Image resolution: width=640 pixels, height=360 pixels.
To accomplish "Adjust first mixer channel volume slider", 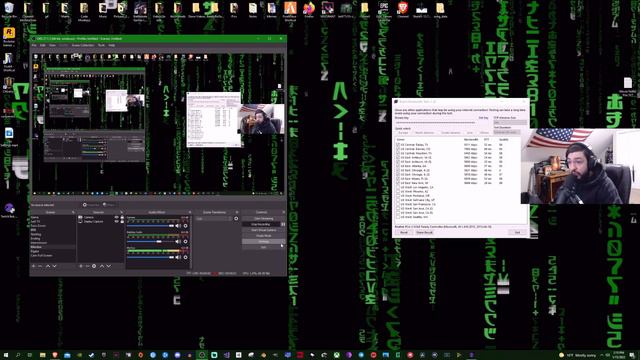I will pyautogui.click(x=150, y=226).
